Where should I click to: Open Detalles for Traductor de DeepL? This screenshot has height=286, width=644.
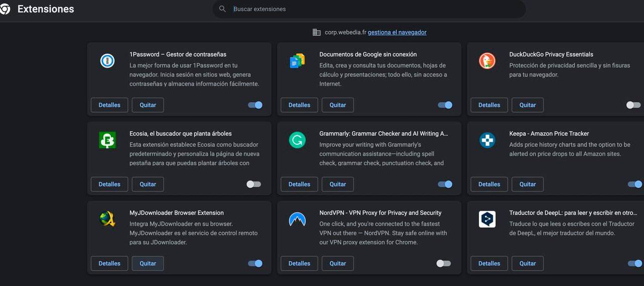coord(489,263)
